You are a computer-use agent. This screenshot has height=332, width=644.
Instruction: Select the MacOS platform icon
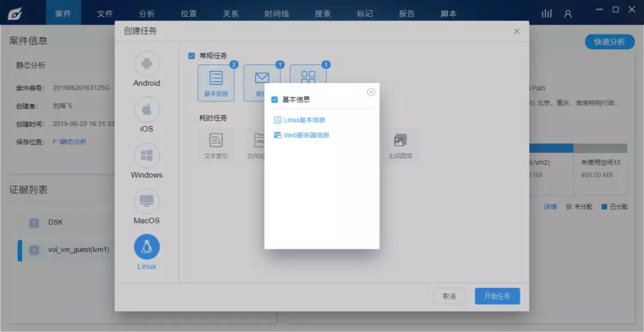(147, 201)
